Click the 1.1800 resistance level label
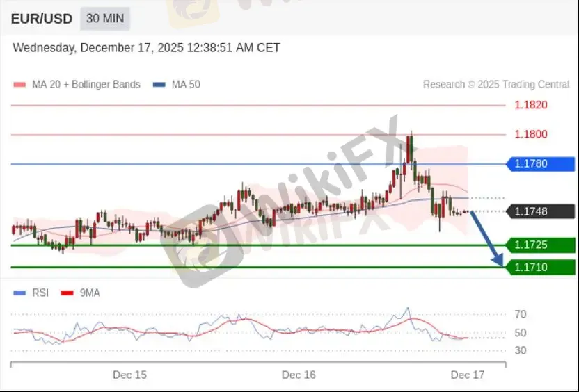The image size is (579, 392). pos(531,134)
